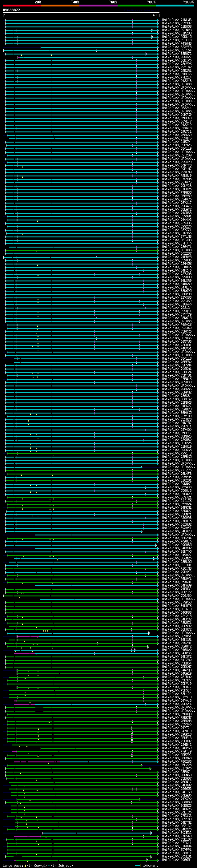
Task: Choose the UniRef100_Q2I164 label
Action: click(x=177, y=50)
